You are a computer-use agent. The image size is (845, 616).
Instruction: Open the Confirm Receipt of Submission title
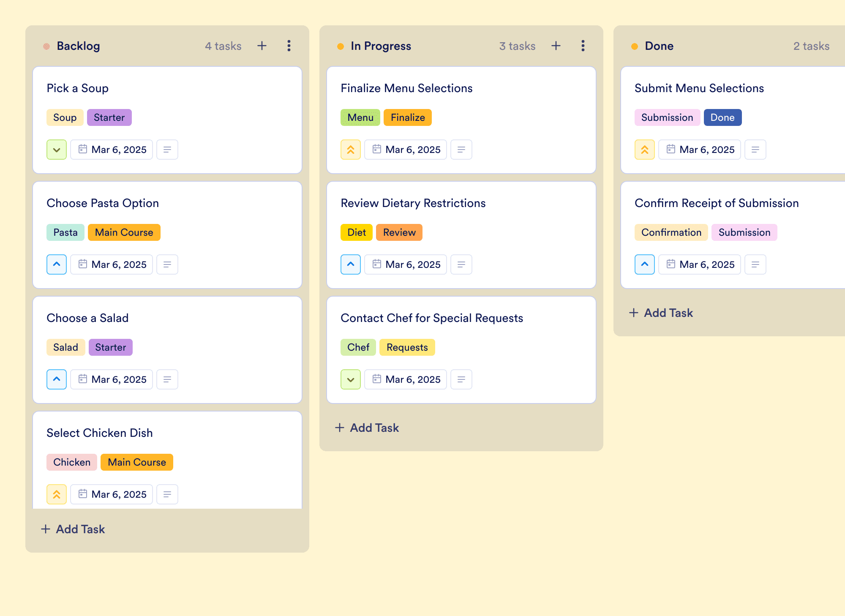(x=717, y=203)
